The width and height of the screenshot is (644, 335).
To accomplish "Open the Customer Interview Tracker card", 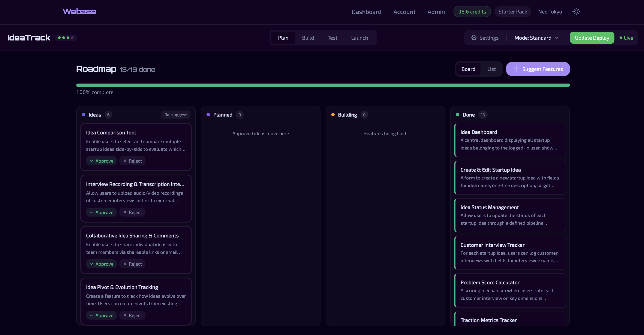I will coord(510,253).
